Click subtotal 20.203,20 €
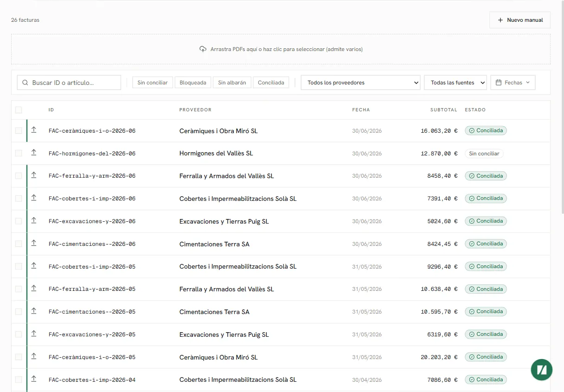 click(439, 357)
